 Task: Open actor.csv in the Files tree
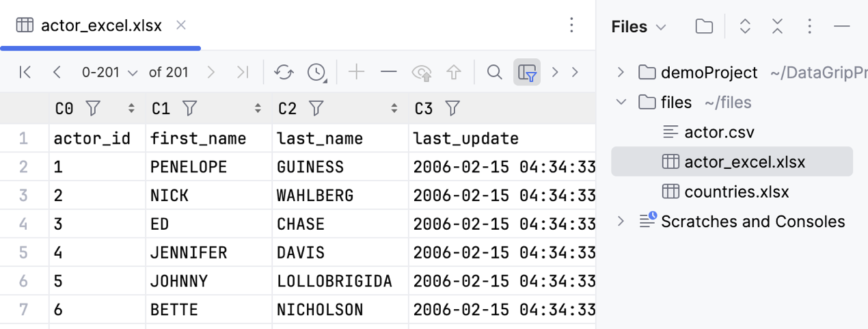(x=719, y=132)
